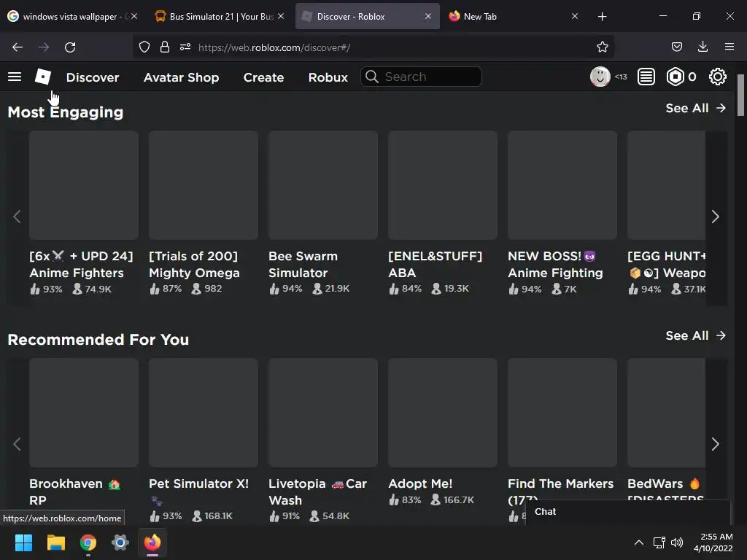Open the avatar profile icon

tap(600, 77)
